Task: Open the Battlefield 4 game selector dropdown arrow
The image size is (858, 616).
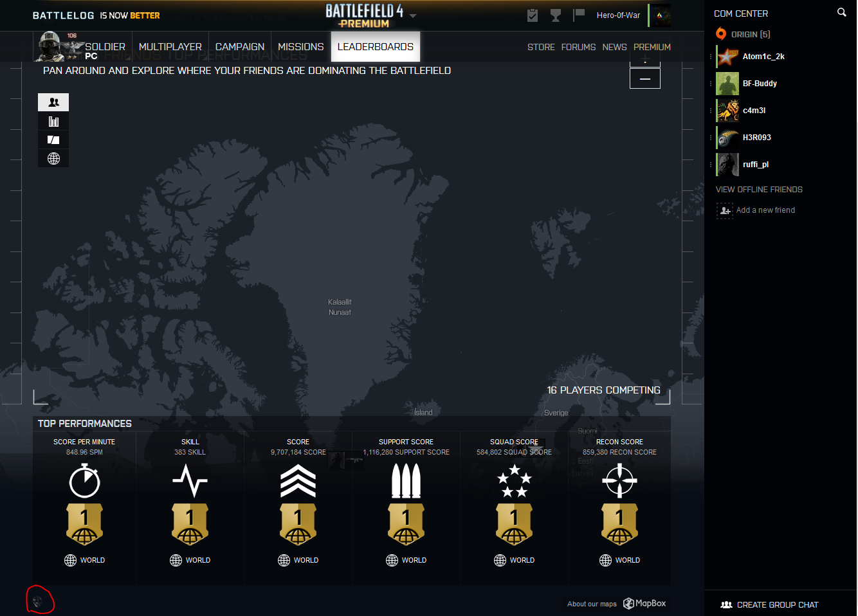Action: coord(413,15)
